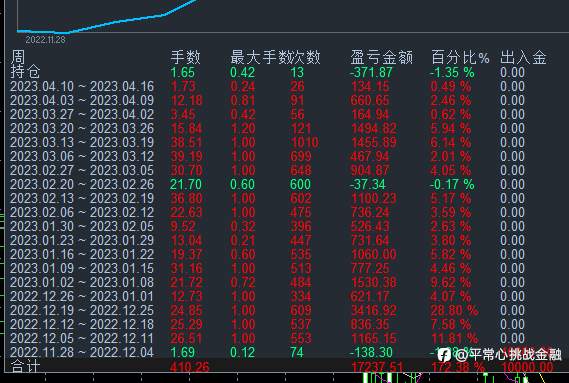Select week 2023.02.20 ~ 2023.02.26
The height and width of the screenshot is (383, 569).
82,184
